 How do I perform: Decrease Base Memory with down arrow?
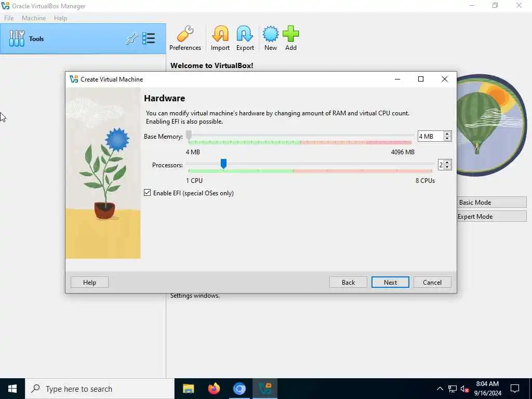(x=447, y=139)
